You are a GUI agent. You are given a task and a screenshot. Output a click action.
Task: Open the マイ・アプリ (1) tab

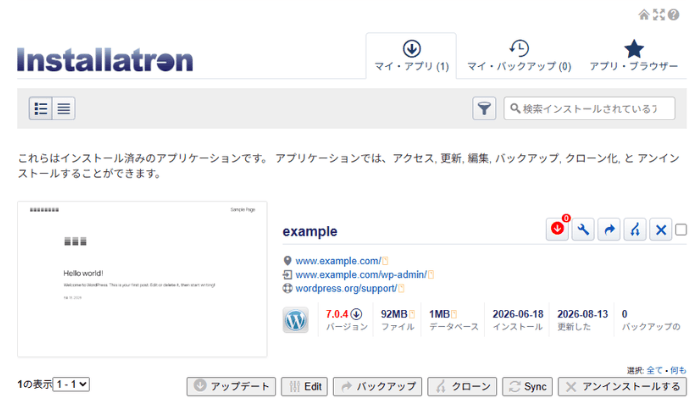pyautogui.click(x=411, y=56)
